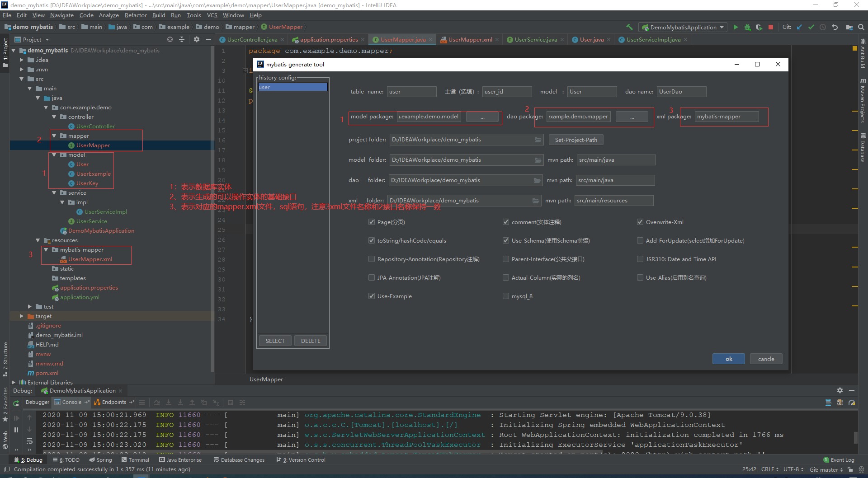Enable Repository-Annotation checkbox
The height and width of the screenshot is (478, 868).
point(372,259)
